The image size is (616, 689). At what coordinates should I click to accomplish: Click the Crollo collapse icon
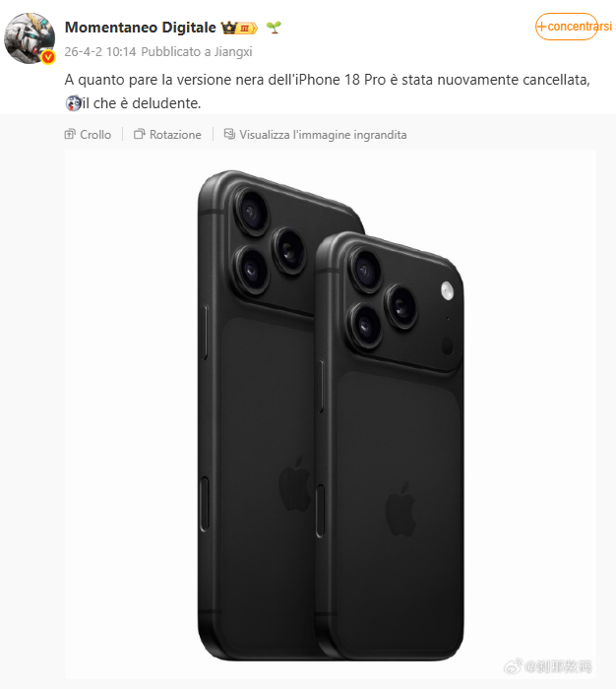coord(70,134)
